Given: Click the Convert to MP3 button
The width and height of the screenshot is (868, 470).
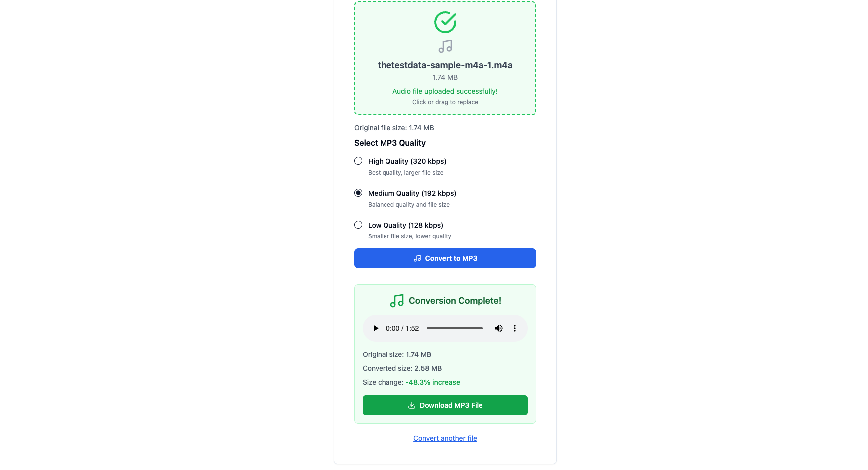Looking at the screenshot, I should pyautogui.click(x=445, y=258).
